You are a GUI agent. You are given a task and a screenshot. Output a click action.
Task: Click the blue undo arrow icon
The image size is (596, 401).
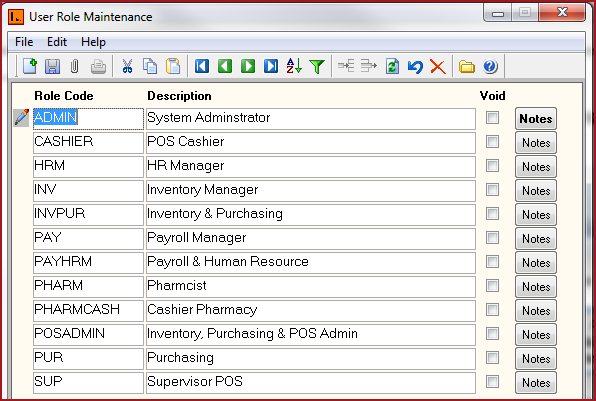415,67
